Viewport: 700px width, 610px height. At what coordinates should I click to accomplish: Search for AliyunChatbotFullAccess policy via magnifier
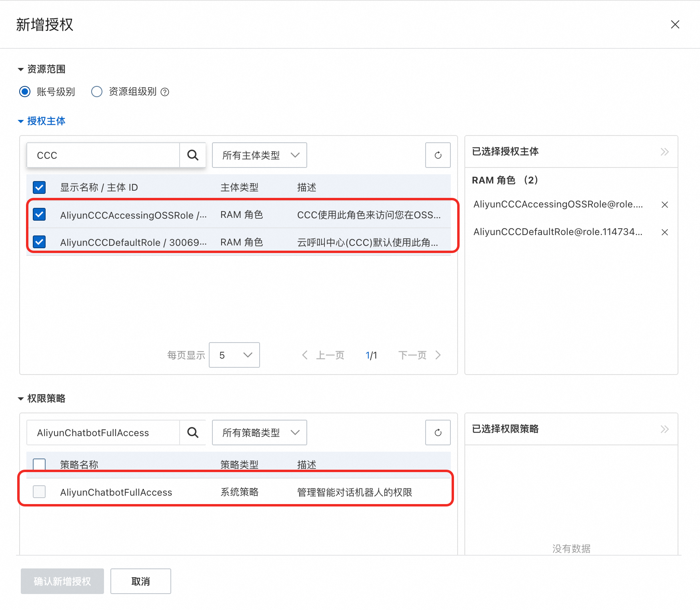click(193, 433)
